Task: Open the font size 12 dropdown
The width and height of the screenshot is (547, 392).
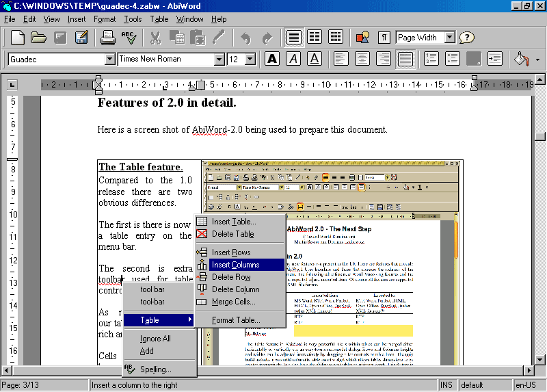Action: click(250, 60)
